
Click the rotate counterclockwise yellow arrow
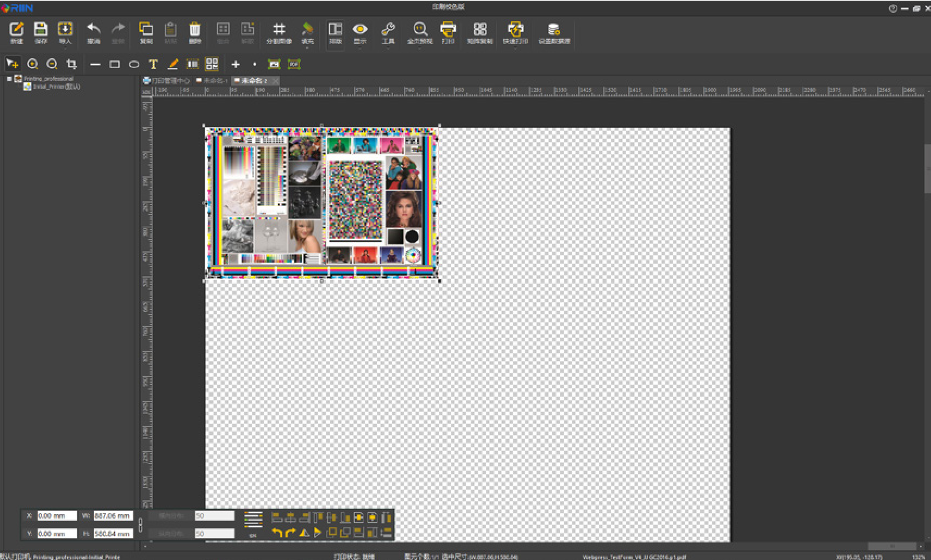point(277,533)
